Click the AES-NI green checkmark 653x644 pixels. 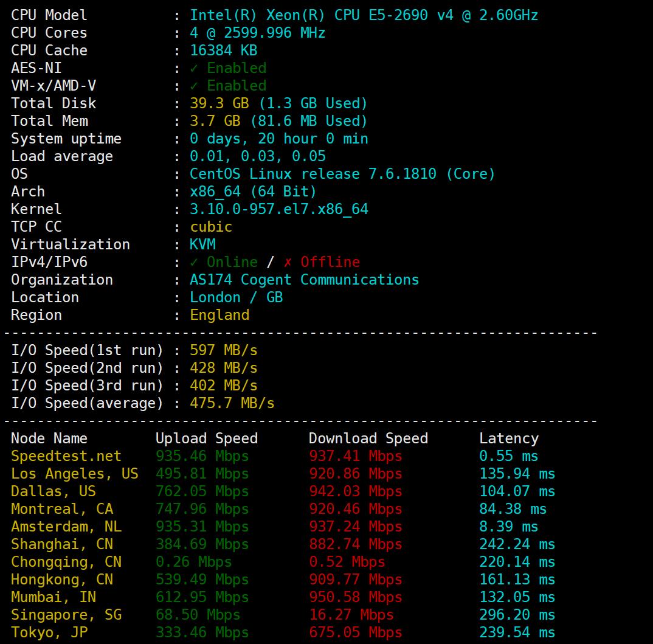click(194, 68)
